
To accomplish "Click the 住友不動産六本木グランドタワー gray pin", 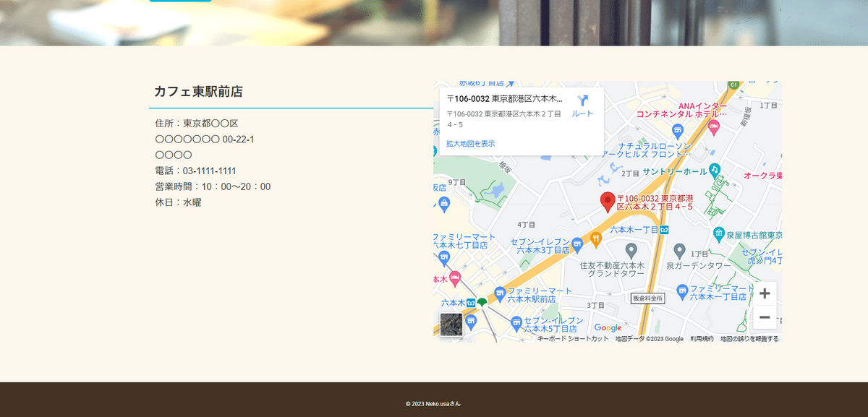I will pyautogui.click(x=631, y=251).
